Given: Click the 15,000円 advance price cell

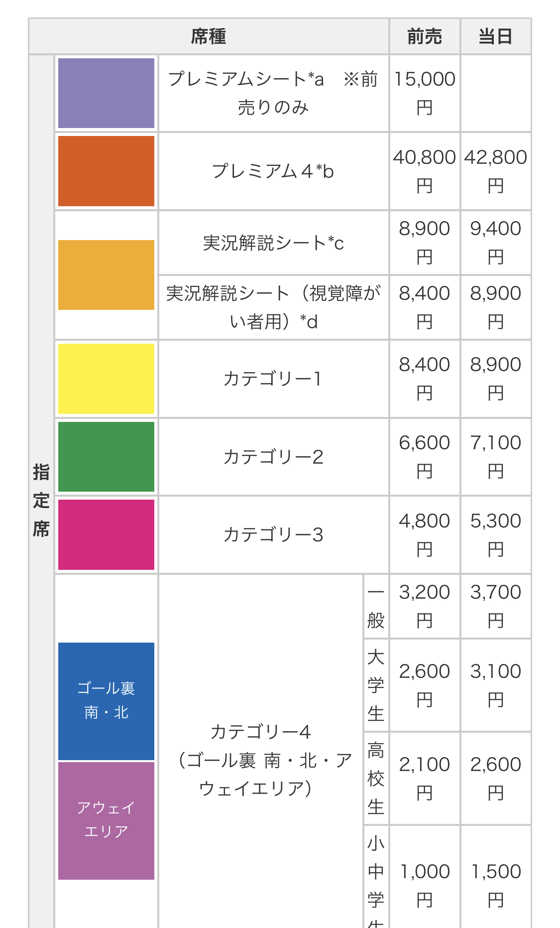Looking at the screenshot, I should tap(424, 93).
